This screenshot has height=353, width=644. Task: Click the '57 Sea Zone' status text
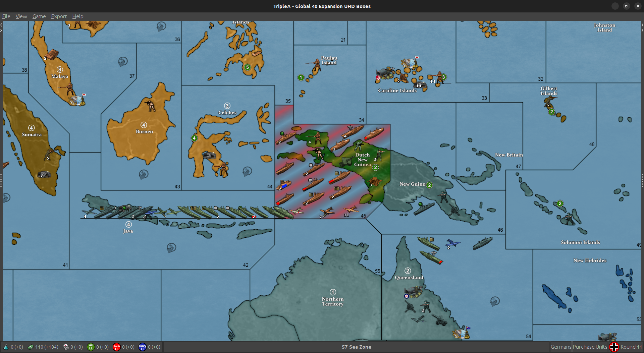click(357, 347)
